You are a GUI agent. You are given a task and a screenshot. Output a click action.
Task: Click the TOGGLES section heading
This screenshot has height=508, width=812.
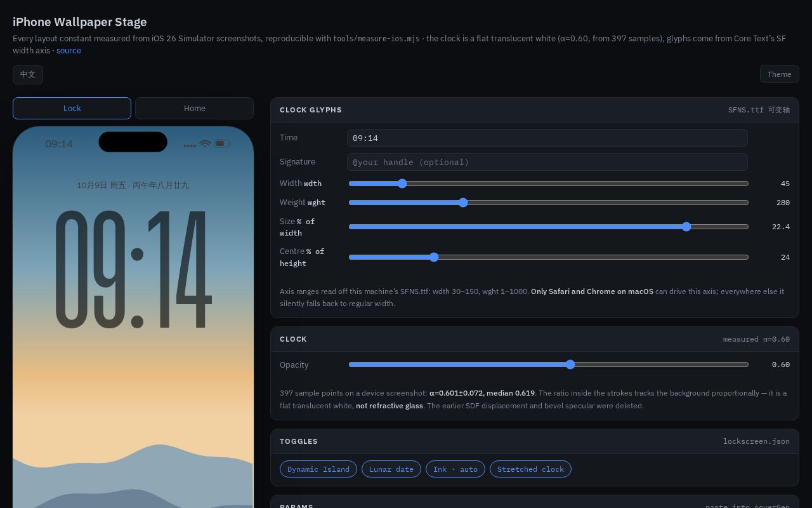299,441
